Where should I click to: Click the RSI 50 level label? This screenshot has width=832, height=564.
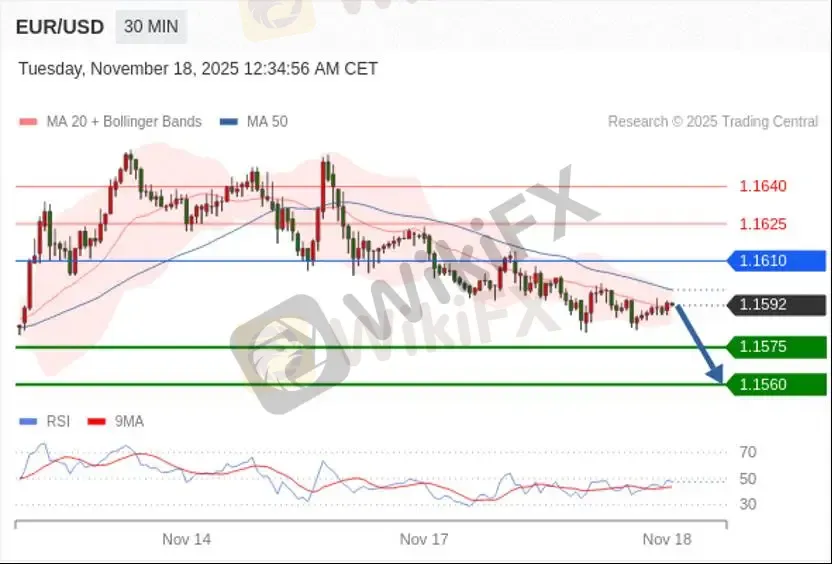[x=748, y=479]
